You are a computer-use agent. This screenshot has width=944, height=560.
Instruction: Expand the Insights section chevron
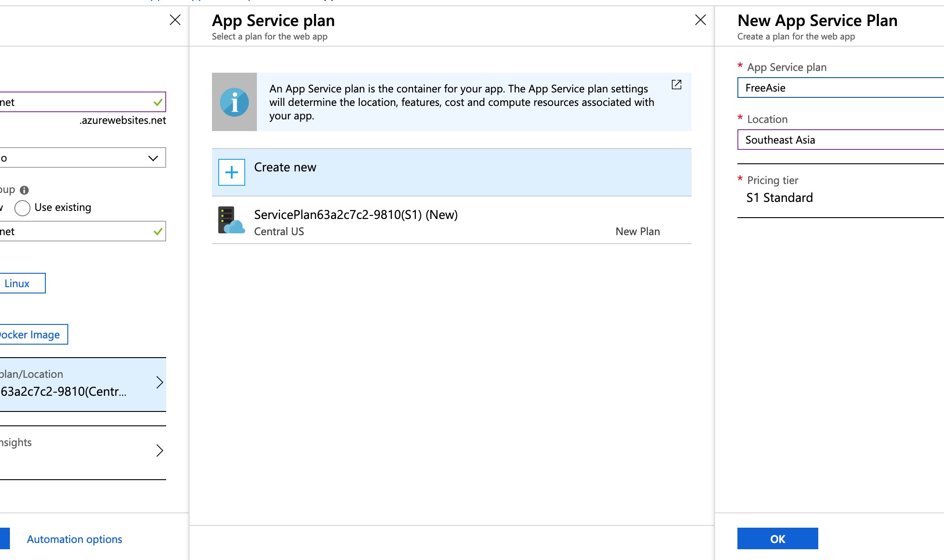[x=159, y=451]
